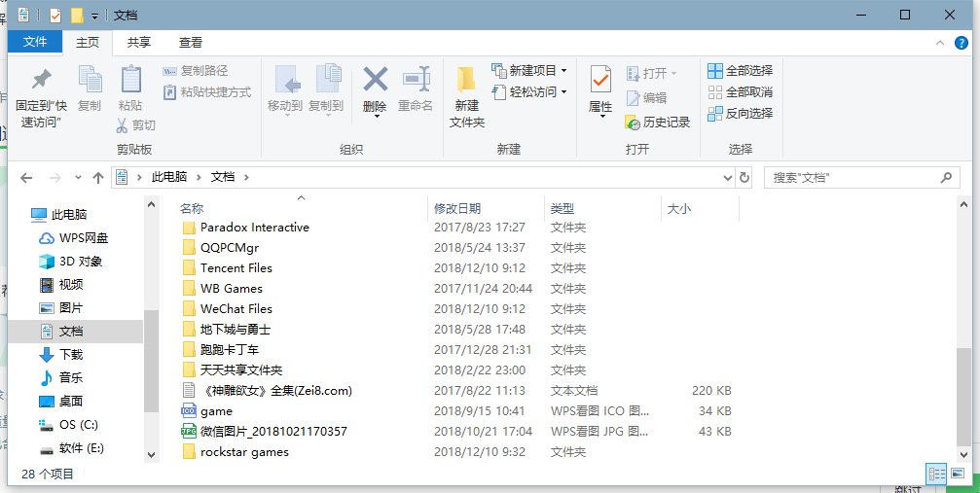Open the Easy access dropdown
980x493 pixels.
529,91
